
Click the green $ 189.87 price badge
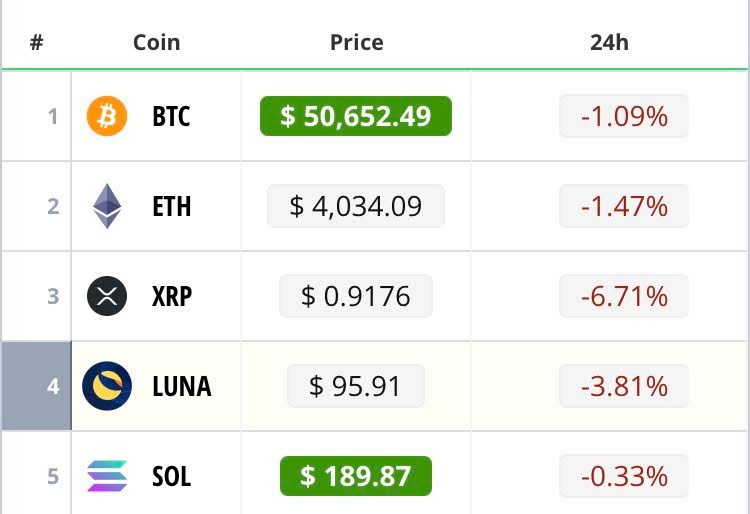click(356, 476)
